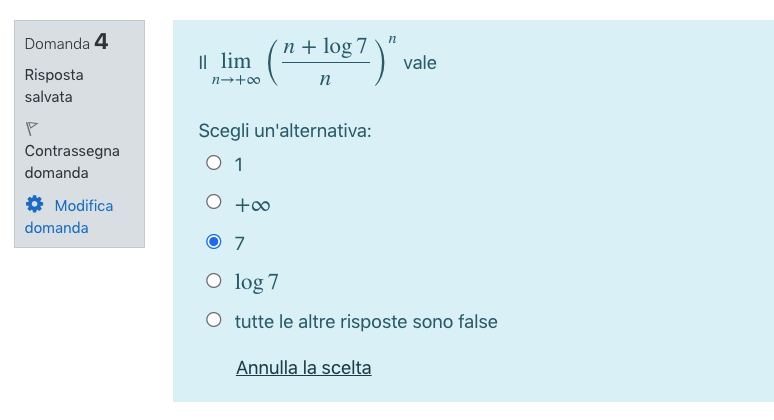This screenshot has width=774, height=420.
Task: Click the selected radio button for 7
Action: 214,242
